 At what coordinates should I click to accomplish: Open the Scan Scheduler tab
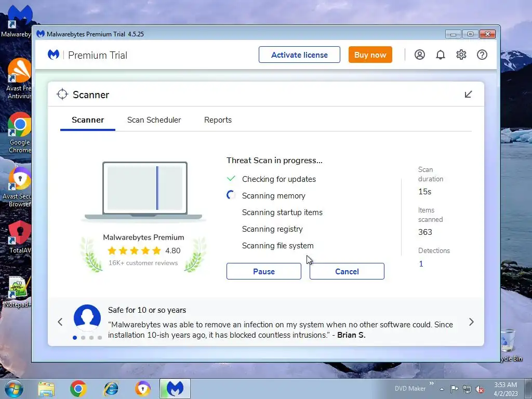154,120
